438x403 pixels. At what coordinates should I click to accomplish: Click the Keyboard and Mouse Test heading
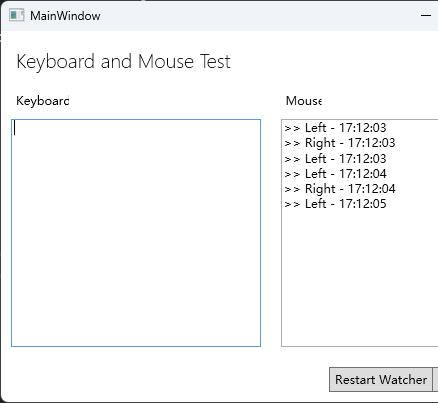123,62
